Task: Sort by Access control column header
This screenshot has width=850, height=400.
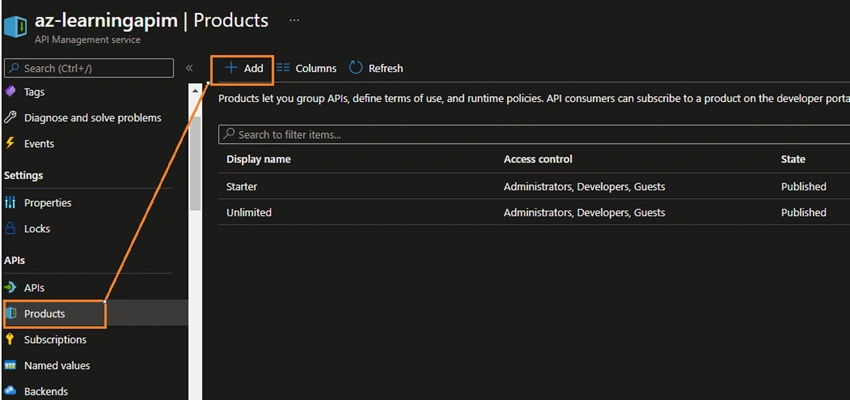Action: tap(538, 159)
